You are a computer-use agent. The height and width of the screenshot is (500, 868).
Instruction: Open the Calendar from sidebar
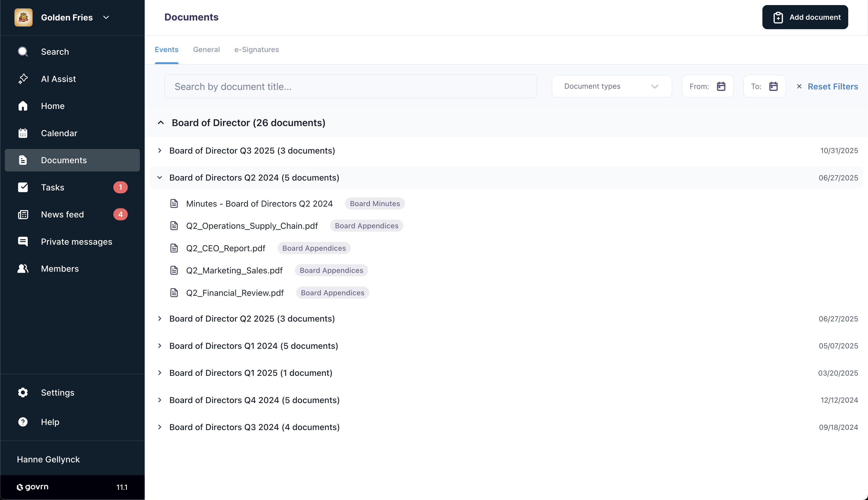[59, 133]
